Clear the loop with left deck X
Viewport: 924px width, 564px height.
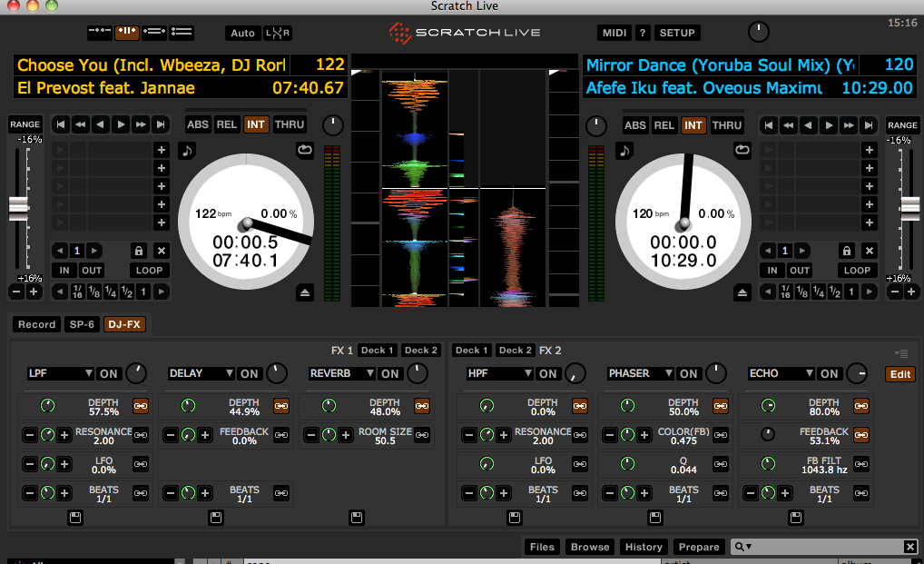pos(161,251)
